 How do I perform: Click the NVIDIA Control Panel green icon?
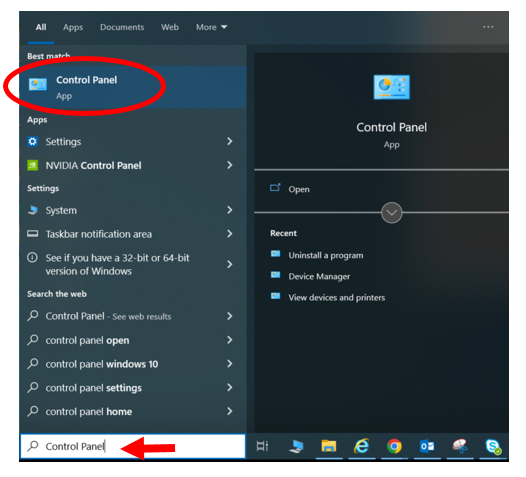pos(33,165)
